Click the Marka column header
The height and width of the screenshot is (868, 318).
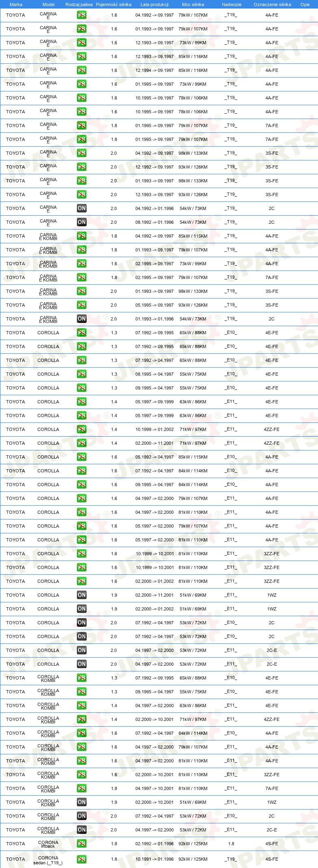(x=16, y=4)
